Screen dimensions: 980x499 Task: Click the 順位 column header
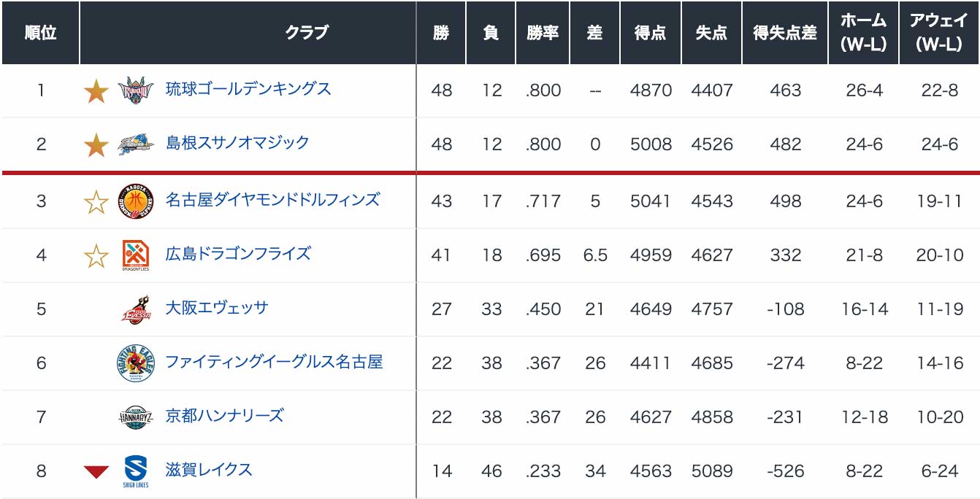click(40, 33)
